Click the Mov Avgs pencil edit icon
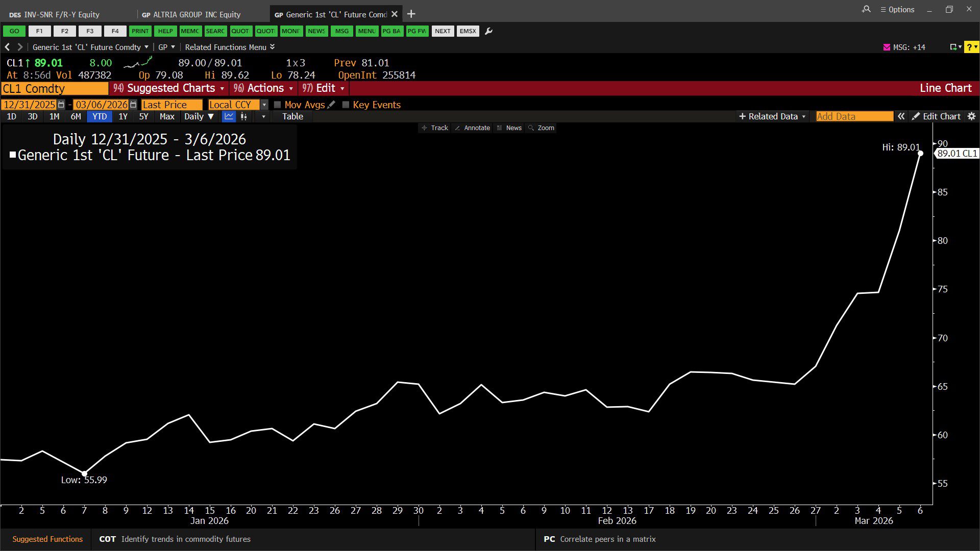Viewport: 980px width, 551px height. [x=332, y=105]
